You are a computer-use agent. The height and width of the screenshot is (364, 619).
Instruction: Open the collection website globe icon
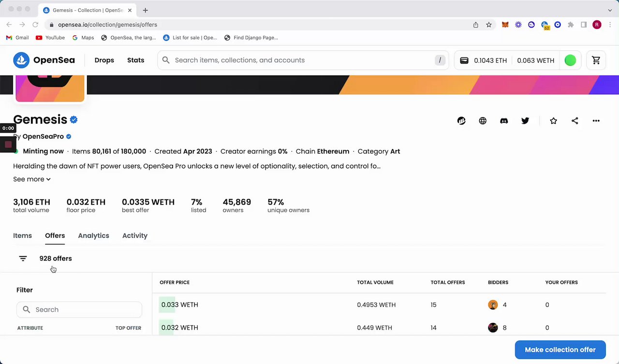click(x=483, y=121)
